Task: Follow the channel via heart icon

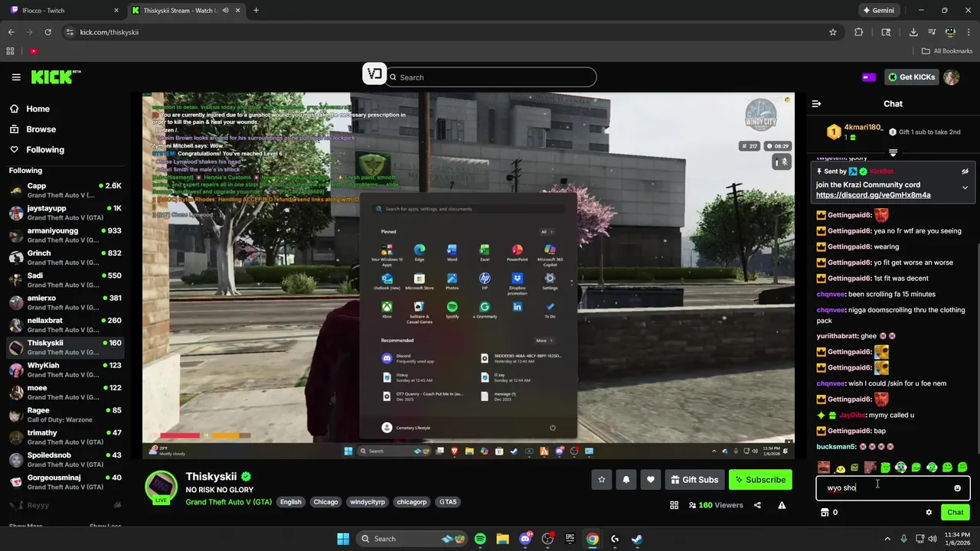Action: click(651, 480)
